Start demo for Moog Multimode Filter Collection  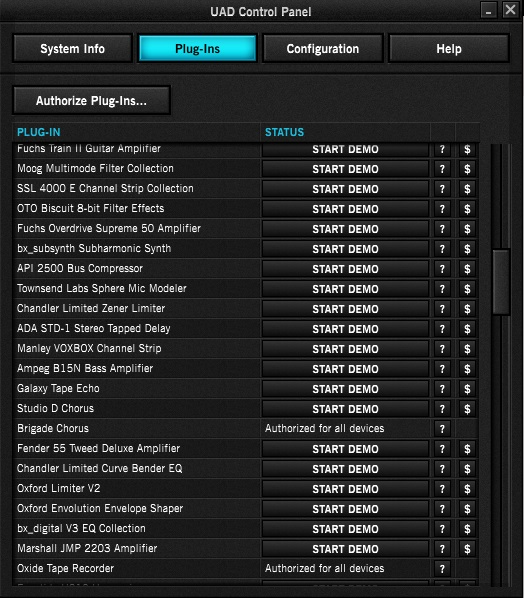pos(345,169)
